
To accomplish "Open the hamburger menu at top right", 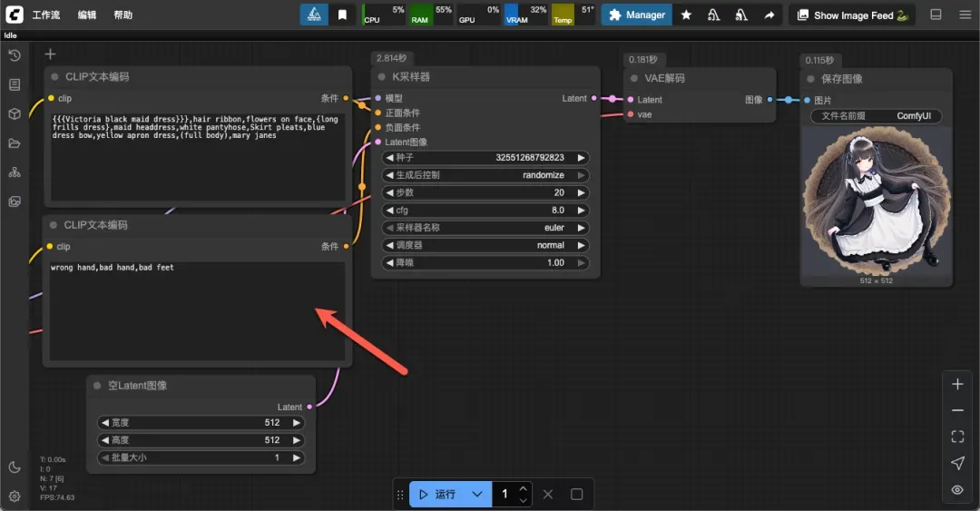I will [965, 15].
